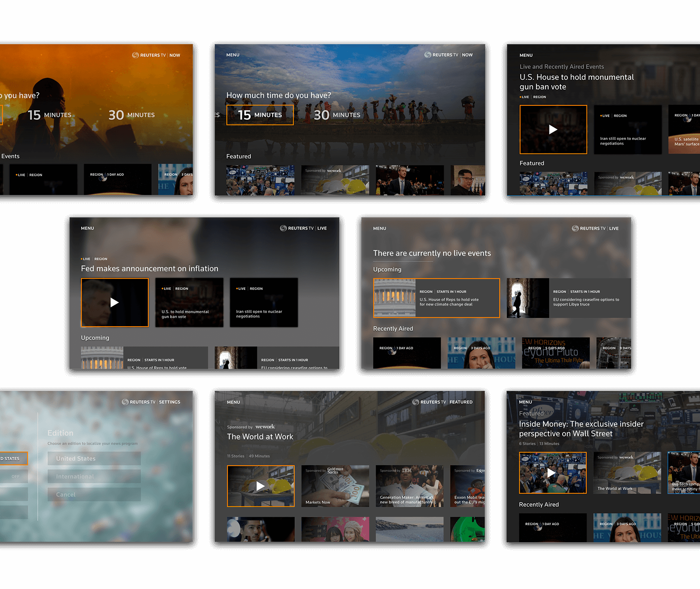Open MENU on Inside Money screen
Screen dimensions: 700x589
click(x=525, y=402)
